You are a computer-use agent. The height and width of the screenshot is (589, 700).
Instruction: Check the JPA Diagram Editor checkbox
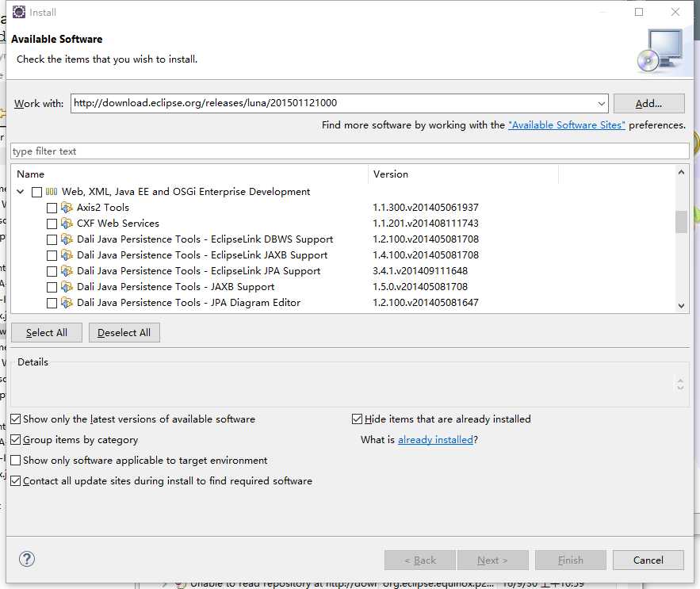click(52, 303)
